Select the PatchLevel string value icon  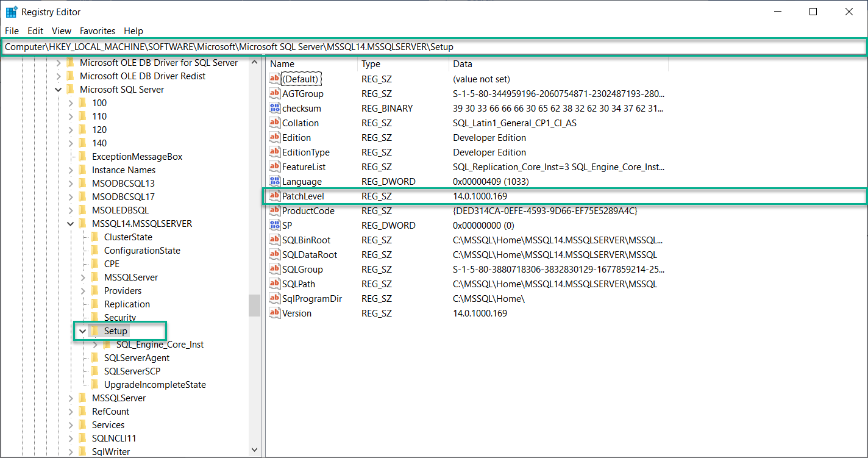(274, 196)
